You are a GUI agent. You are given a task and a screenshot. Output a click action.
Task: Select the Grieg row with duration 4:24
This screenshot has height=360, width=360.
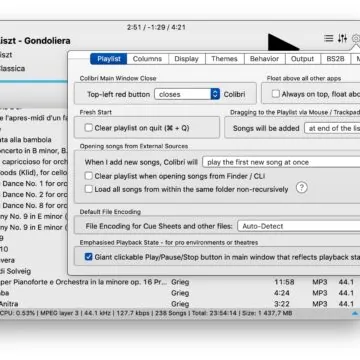click(180, 293)
